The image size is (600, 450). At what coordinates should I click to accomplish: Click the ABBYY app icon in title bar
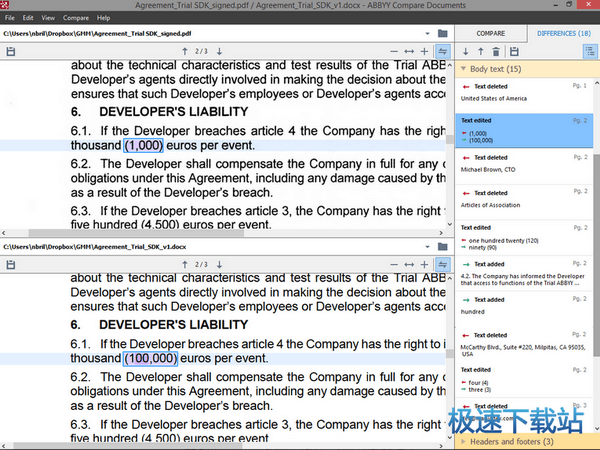[x=5, y=5]
